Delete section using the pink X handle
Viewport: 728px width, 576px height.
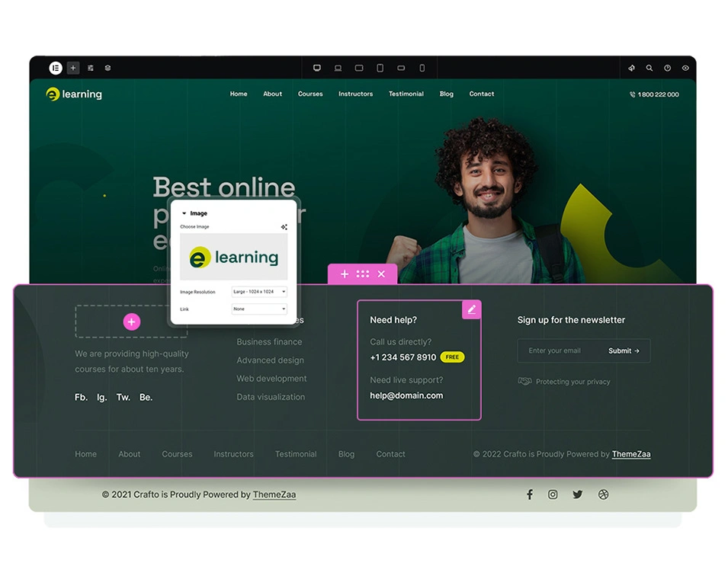pyautogui.click(x=381, y=274)
